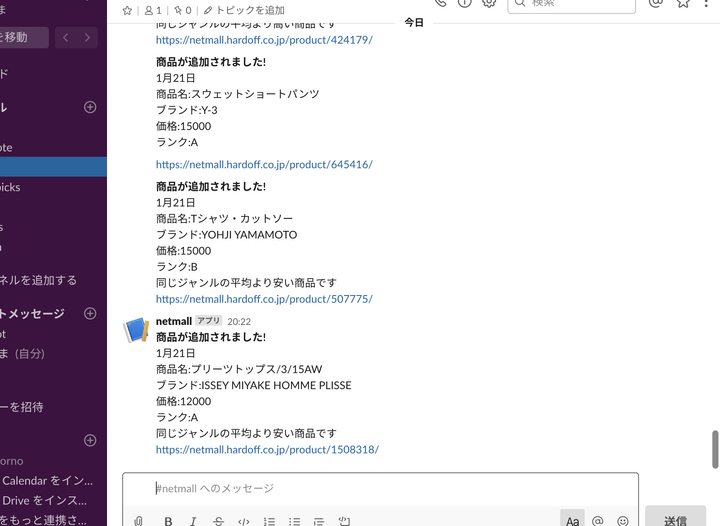Open product link 507775
The height and width of the screenshot is (526, 720).
click(264, 299)
